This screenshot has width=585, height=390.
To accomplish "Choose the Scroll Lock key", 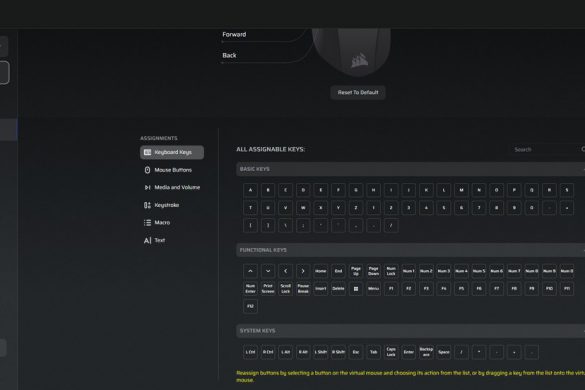I will [x=285, y=288].
